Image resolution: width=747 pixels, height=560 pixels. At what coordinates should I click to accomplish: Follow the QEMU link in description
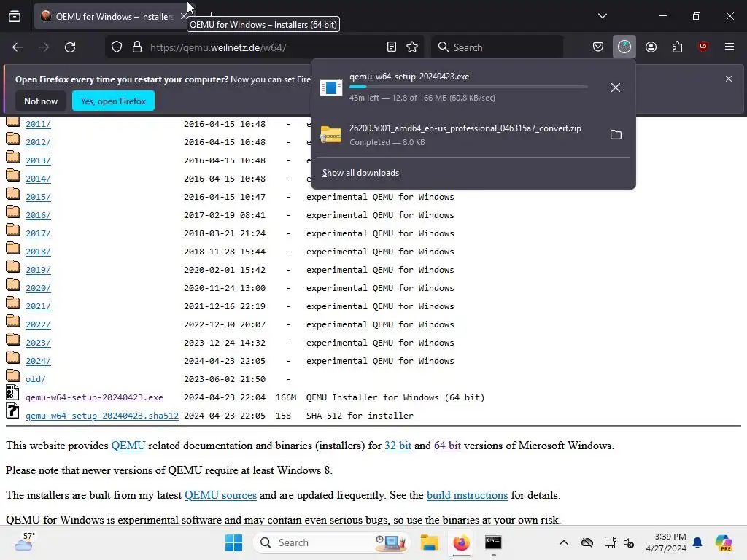point(128,446)
